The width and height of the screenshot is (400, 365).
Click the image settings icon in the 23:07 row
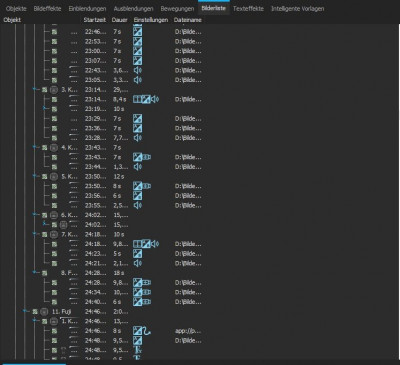pyautogui.click(x=137, y=61)
